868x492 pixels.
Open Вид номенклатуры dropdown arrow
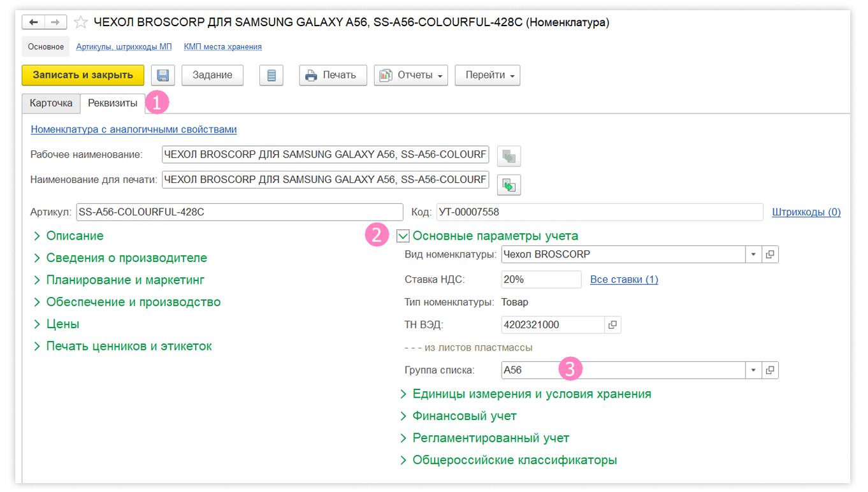point(753,254)
